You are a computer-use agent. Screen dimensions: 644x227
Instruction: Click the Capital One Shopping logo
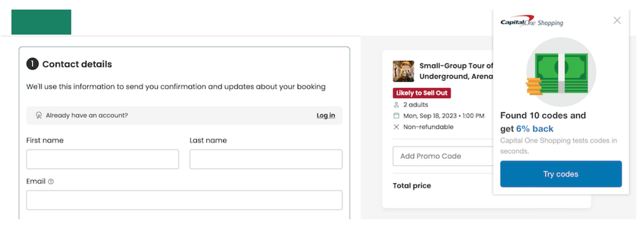[531, 22]
